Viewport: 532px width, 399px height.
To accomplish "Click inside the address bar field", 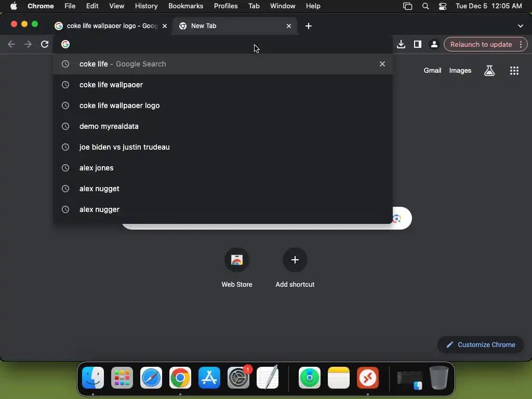I will [x=223, y=44].
